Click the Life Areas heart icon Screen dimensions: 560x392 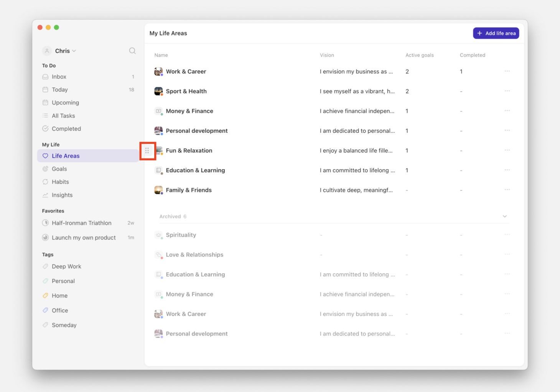coord(45,156)
